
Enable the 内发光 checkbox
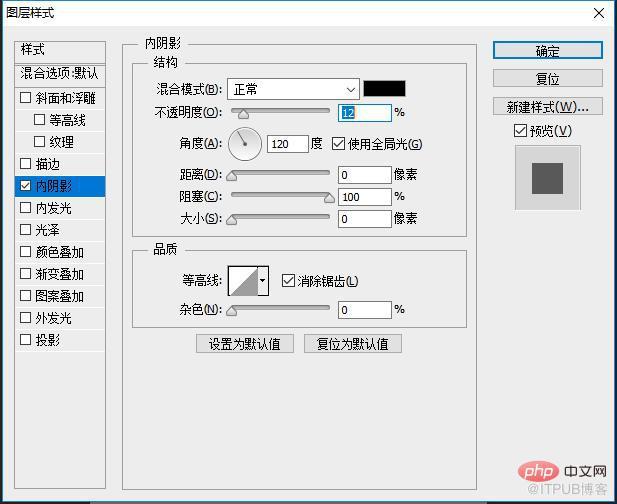25,208
